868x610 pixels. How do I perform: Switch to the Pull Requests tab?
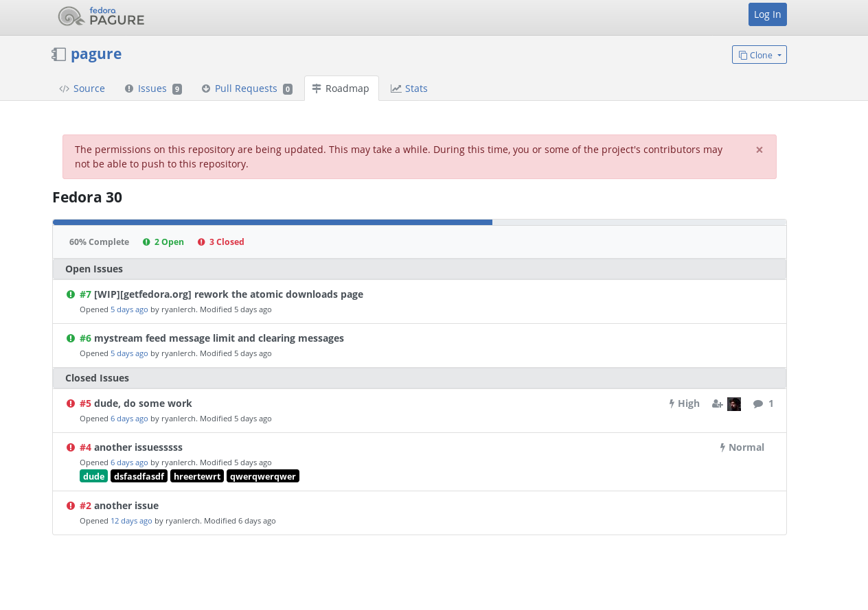(x=247, y=89)
